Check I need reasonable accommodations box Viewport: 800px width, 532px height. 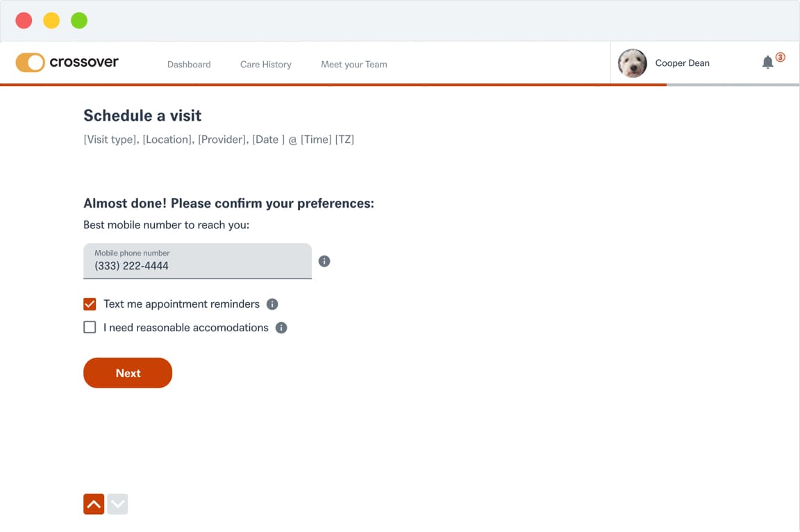point(90,327)
